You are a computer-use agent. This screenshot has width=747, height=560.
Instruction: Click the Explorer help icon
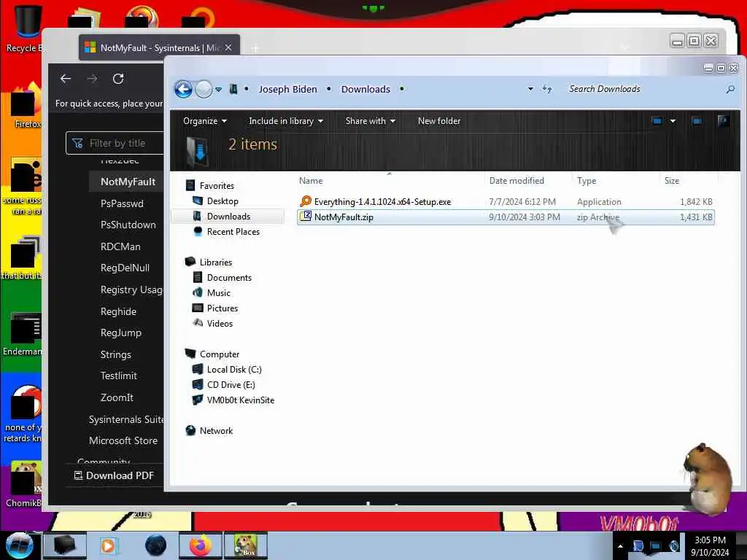click(723, 121)
